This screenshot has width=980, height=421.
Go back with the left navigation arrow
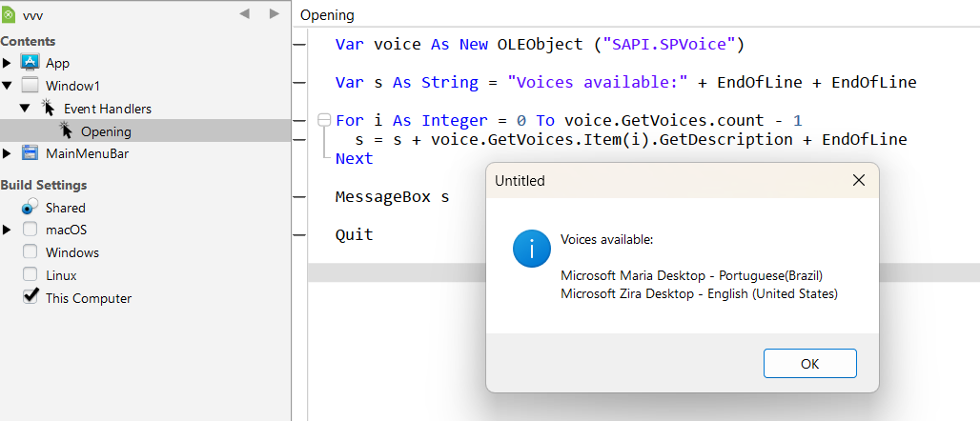[x=244, y=13]
